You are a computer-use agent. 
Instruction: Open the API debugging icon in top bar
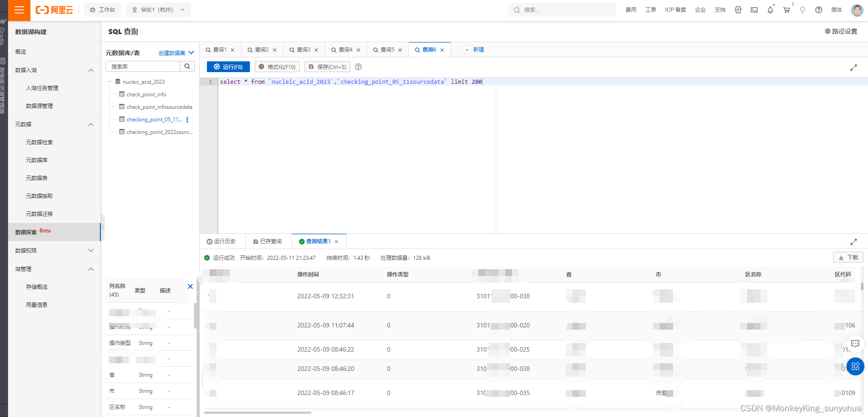click(738, 10)
